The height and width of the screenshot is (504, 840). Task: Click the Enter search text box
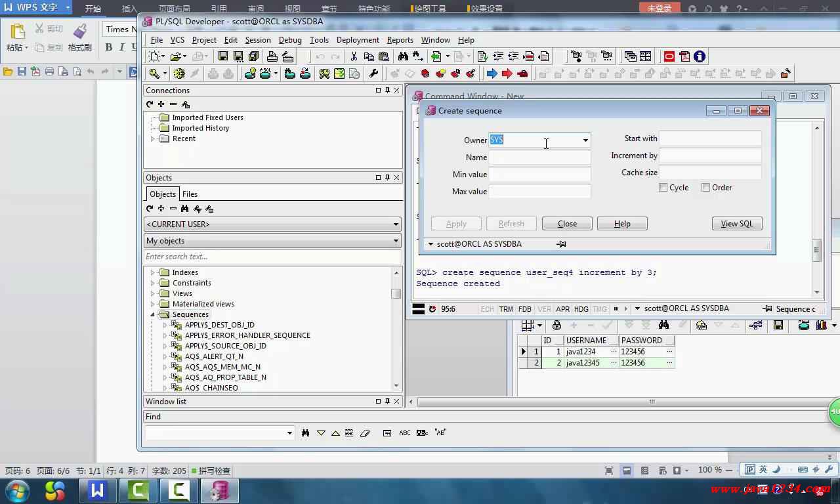pyautogui.click(x=272, y=257)
